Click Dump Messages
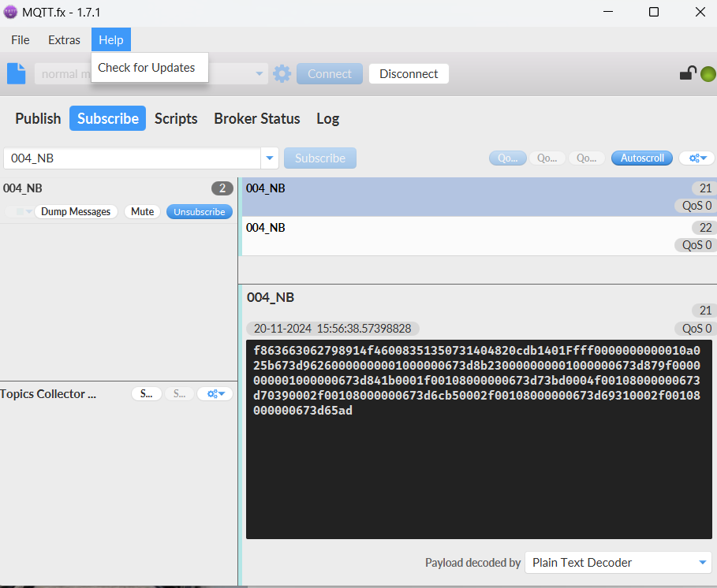Image resolution: width=717 pixels, height=588 pixels. (76, 211)
